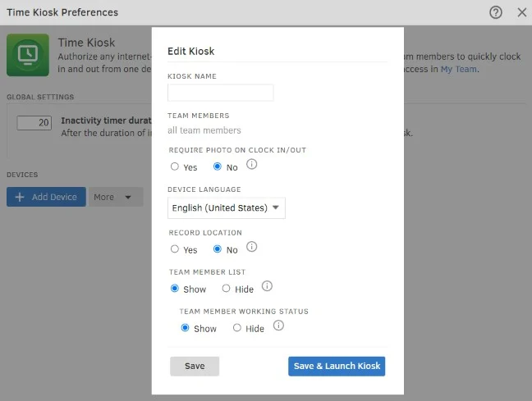532x401 pixels.
Task: Show info for Record Location option
Action: tap(251, 247)
